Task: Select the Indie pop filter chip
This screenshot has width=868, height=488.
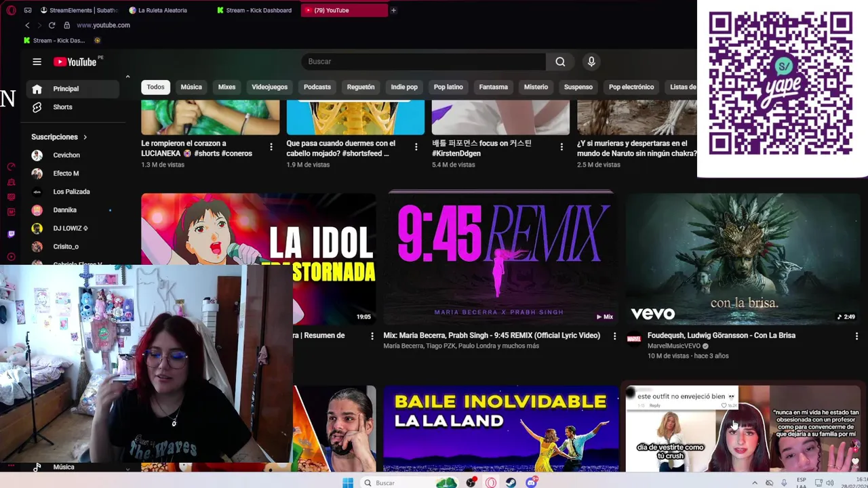Action: point(404,87)
